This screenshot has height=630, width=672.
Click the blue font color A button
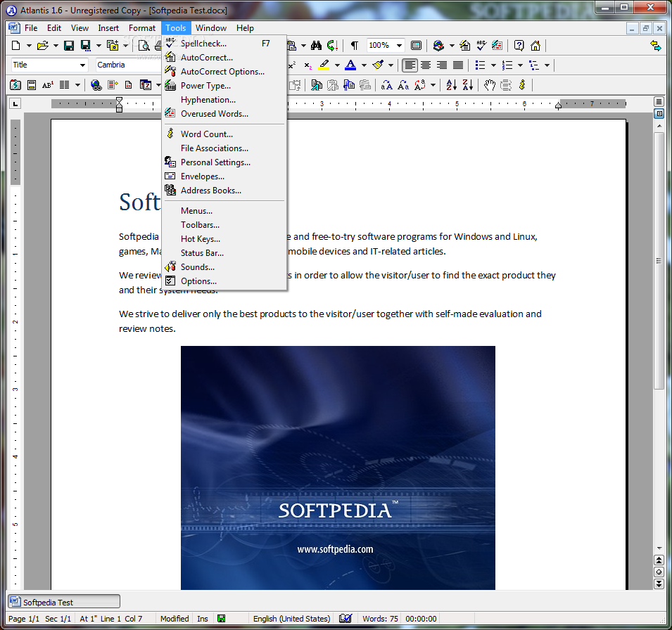pos(350,65)
